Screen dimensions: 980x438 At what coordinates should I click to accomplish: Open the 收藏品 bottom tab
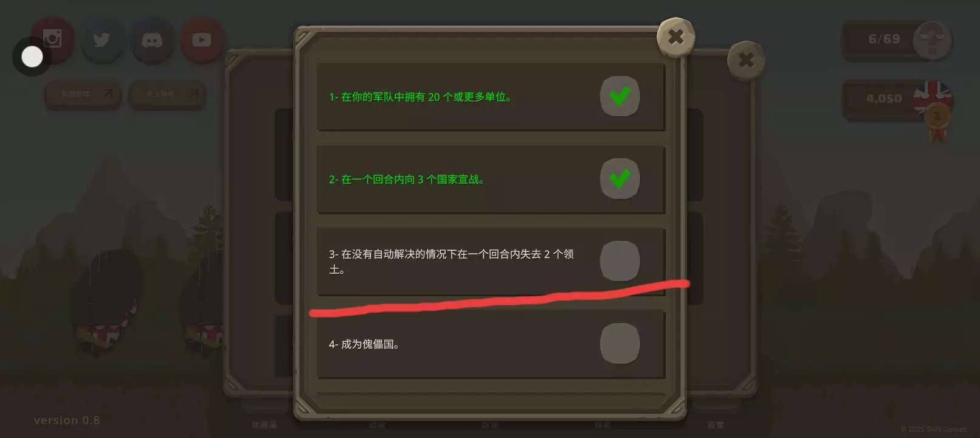click(264, 425)
